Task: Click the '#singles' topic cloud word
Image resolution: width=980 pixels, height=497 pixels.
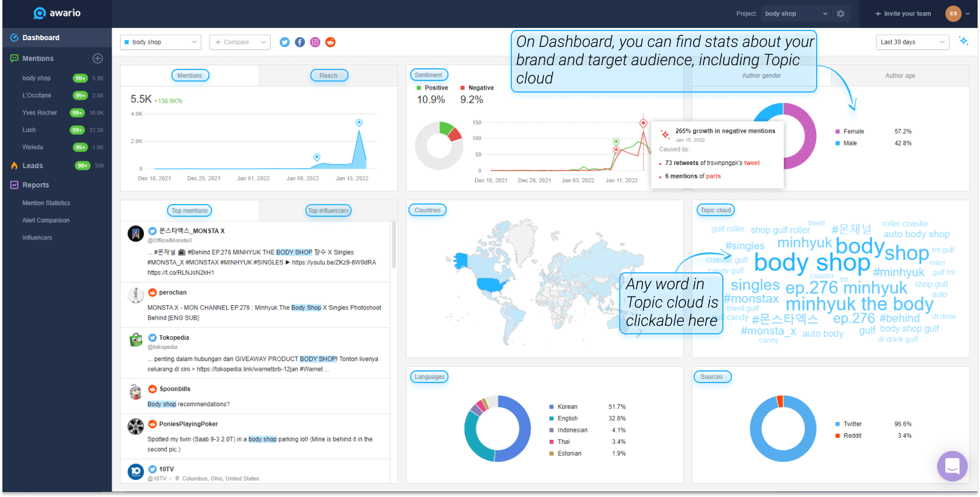Action: [745, 245]
